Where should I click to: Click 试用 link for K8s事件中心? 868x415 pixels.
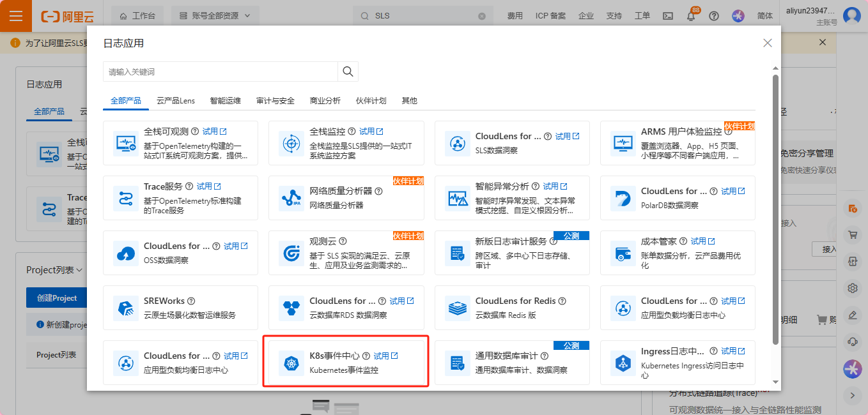385,356
